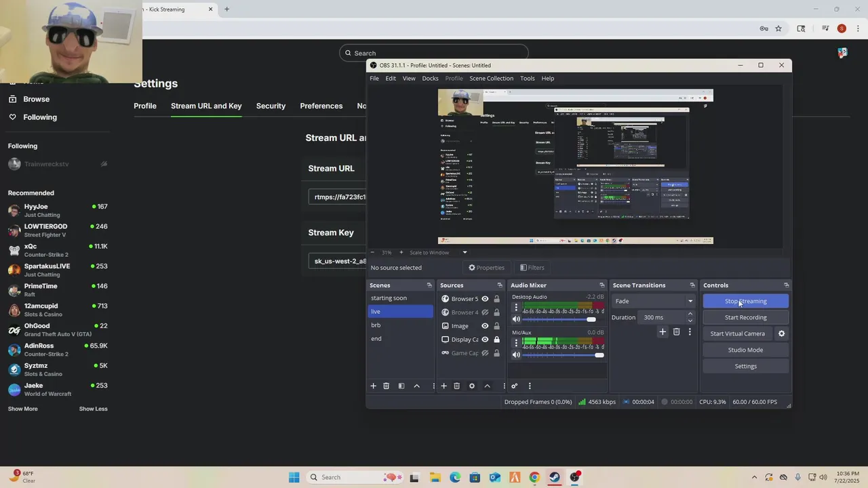Open OBS Settings from Controls dock
The width and height of the screenshot is (868, 488).
[745, 366]
